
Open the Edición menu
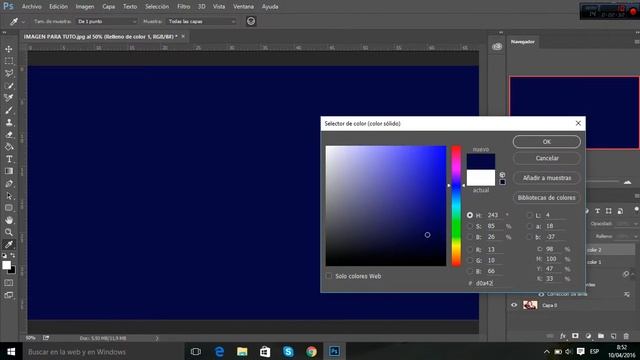[58, 7]
